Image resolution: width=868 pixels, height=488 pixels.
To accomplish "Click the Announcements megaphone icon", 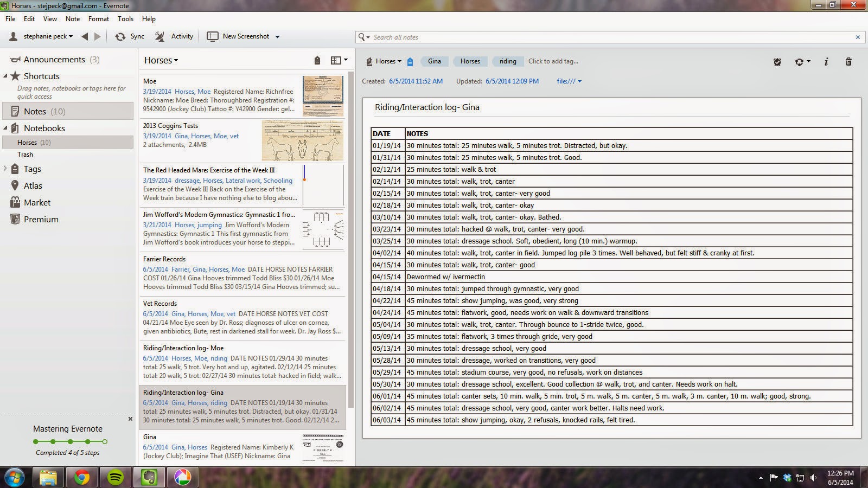I will tap(15, 60).
